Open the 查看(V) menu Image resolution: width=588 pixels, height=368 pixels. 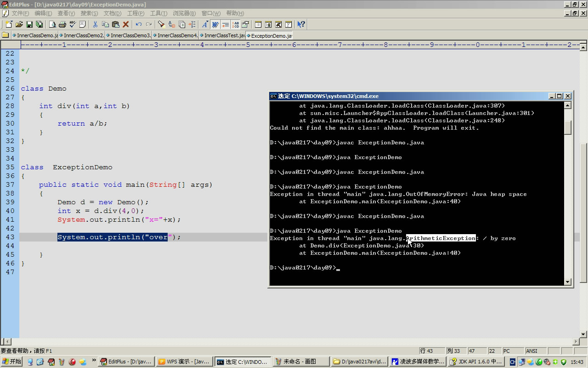coord(66,13)
